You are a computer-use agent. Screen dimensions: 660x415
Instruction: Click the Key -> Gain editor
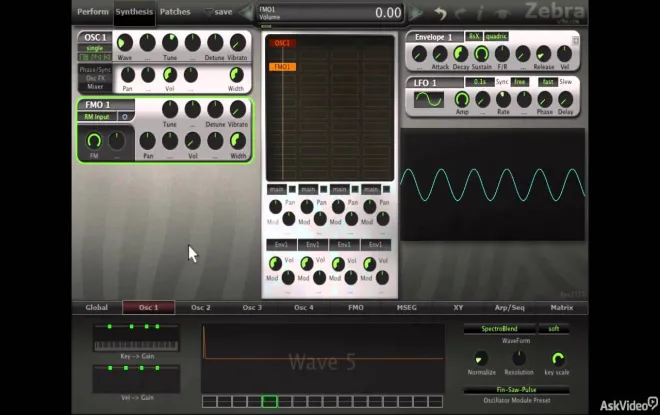tap(136, 338)
